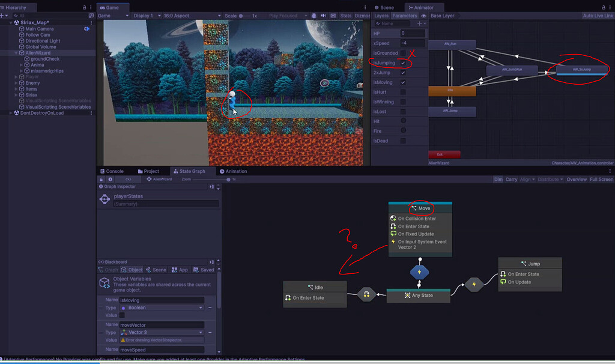Add a new Animator parameter with plus icon
615x364 pixels.
pyautogui.click(x=419, y=23)
